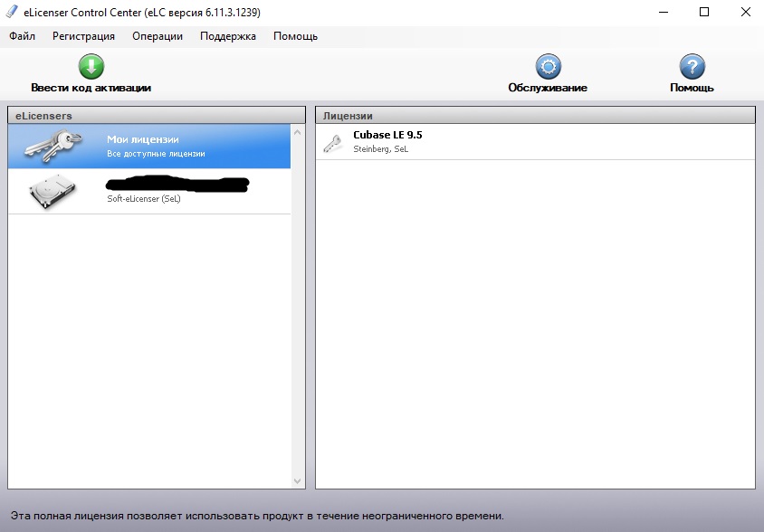This screenshot has width=764, height=532.
Task: Click scroll up arrow in eLicensers list
Action: 297,132
